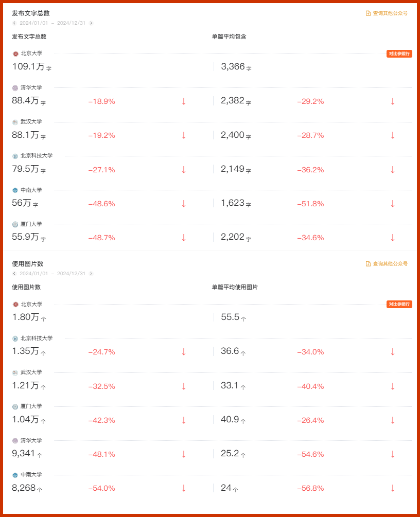
Task: Click the 武汉大学 logo icon in 发布文字总数
Action: tap(15, 122)
